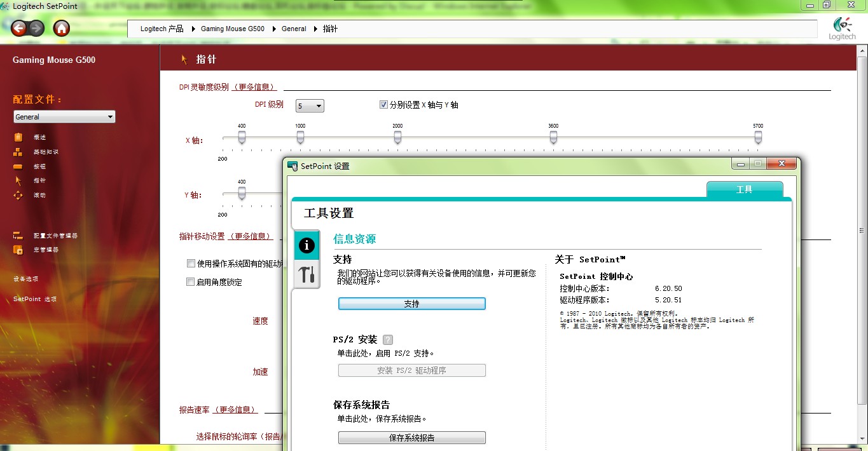Click the 驱动程序版本 5.20.51 value

[x=668, y=300]
